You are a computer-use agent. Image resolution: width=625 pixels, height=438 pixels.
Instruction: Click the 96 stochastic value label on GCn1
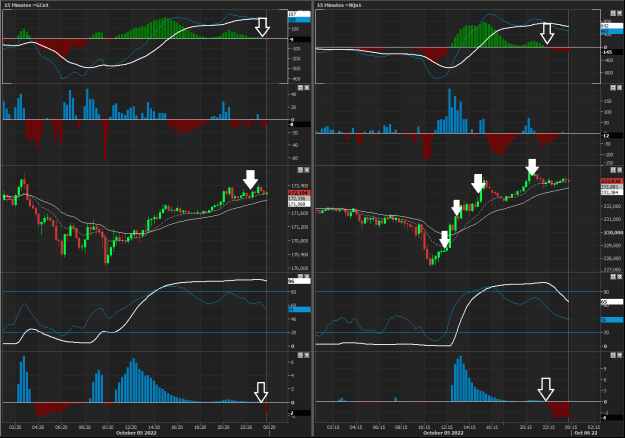point(299,281)
